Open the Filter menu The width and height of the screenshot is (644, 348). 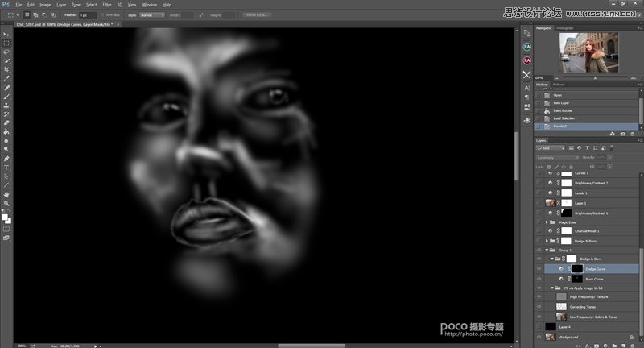tap(107, 4)
